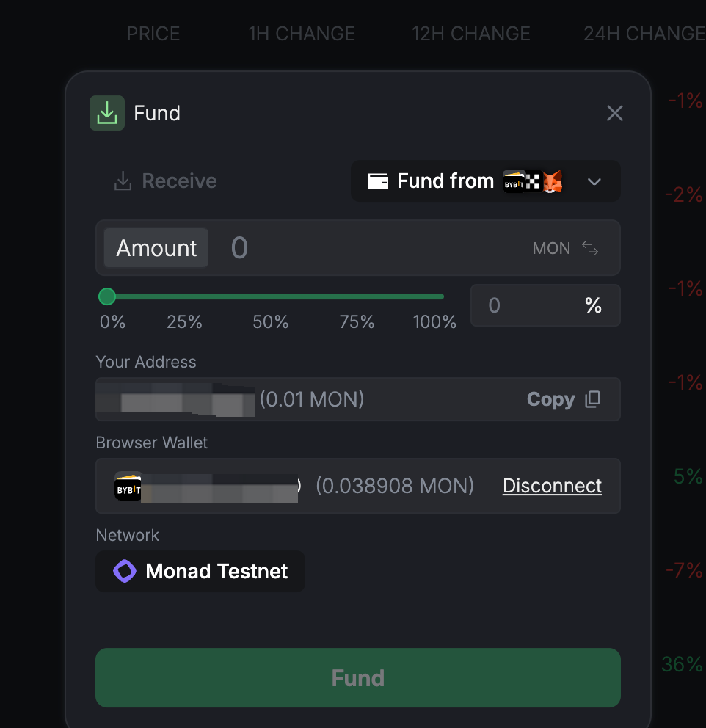Viewport: 706px width, 728px height.
Task: Select the Fund from tab
Action: (x=486, y=181)
